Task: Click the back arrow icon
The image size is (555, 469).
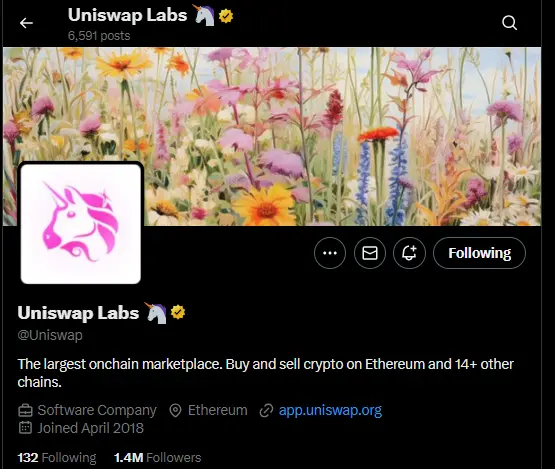Action: [x=26, y=23]
